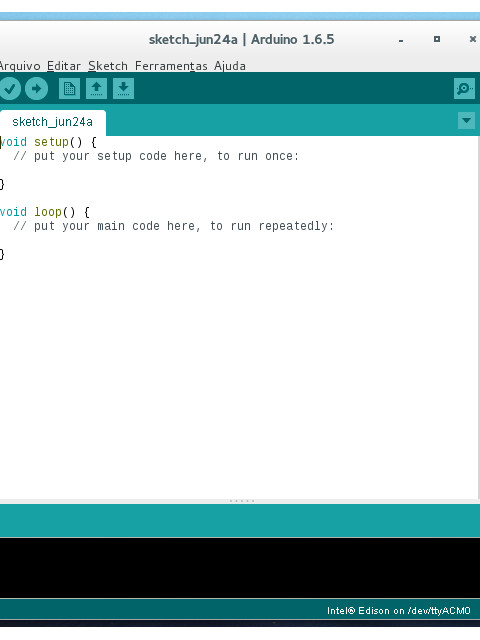Minimize the Arduino window
Viewport: 480px width, 640px height.
point(401,40)
